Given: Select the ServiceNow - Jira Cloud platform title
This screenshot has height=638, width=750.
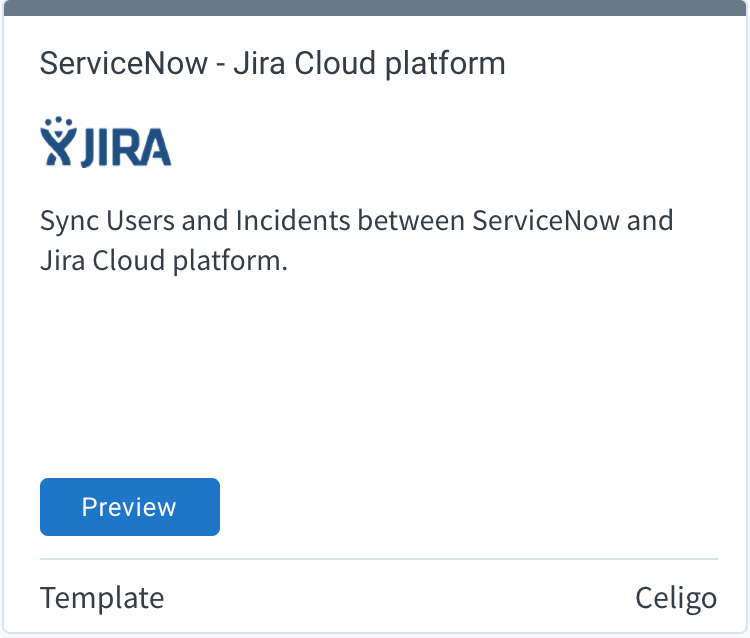Looking at the screenshot, I should click(x=273, y=64).
